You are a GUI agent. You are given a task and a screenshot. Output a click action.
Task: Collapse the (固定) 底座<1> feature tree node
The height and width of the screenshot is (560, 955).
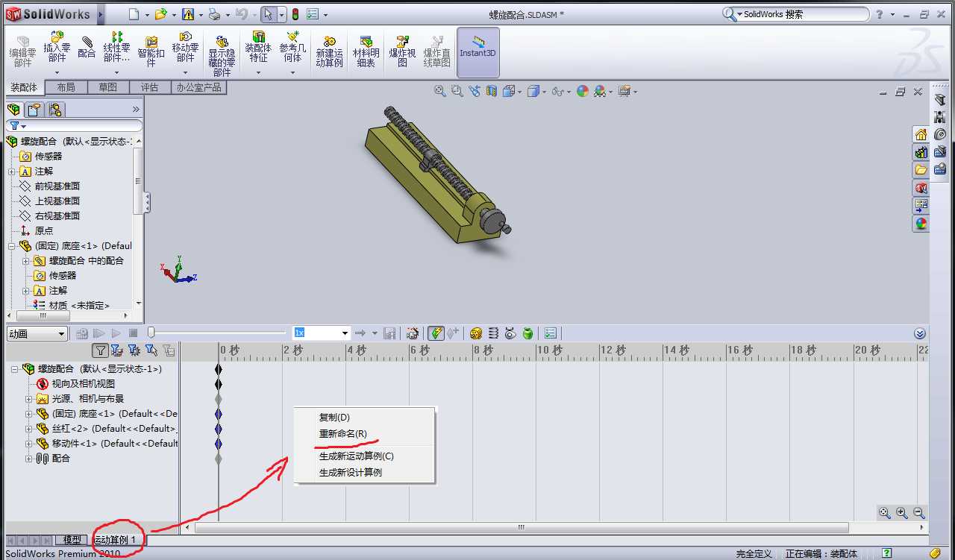point(12,246)
